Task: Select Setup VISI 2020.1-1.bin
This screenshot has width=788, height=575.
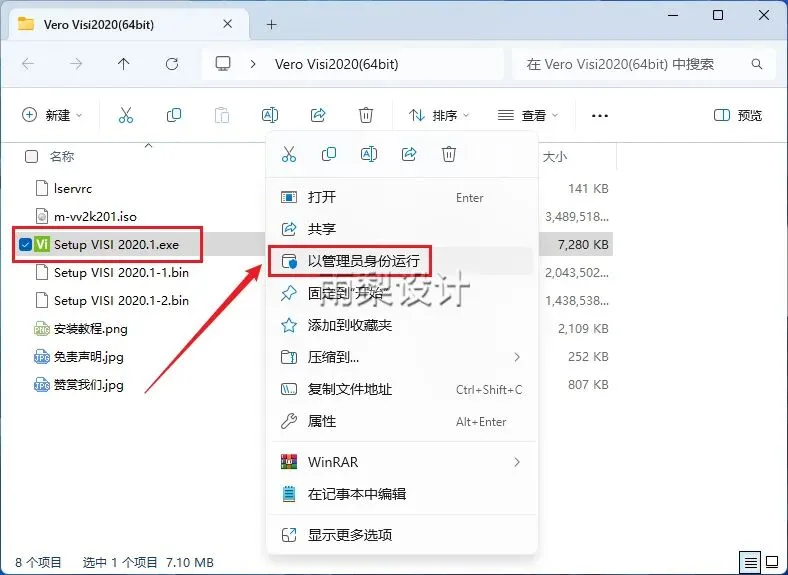Action: [x=121, y=273]
